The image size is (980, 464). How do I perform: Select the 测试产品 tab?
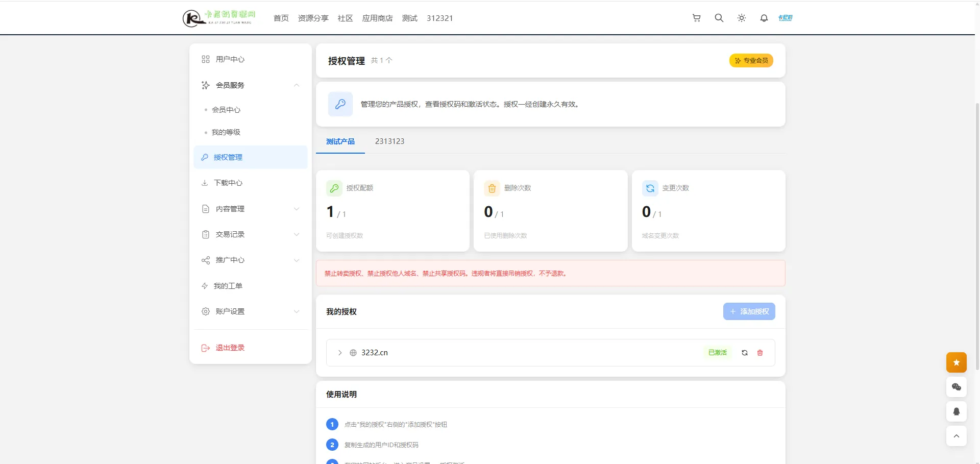[x=340, y=141]
